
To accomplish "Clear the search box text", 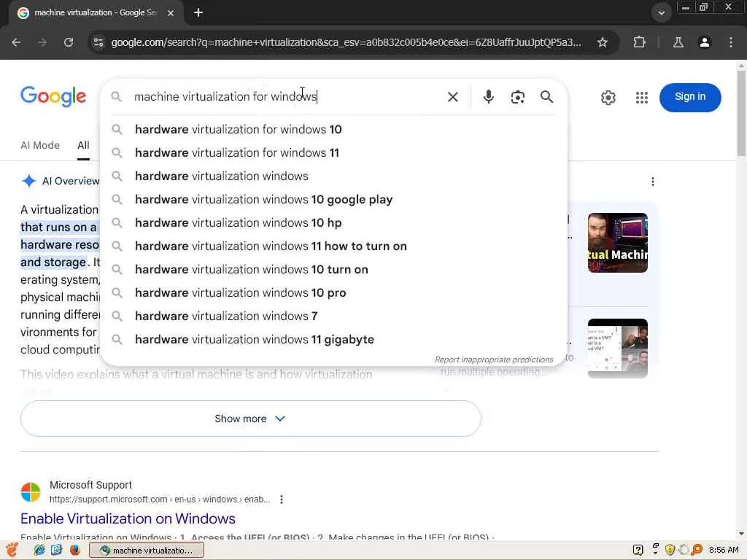I will click(x=452, y=97).
